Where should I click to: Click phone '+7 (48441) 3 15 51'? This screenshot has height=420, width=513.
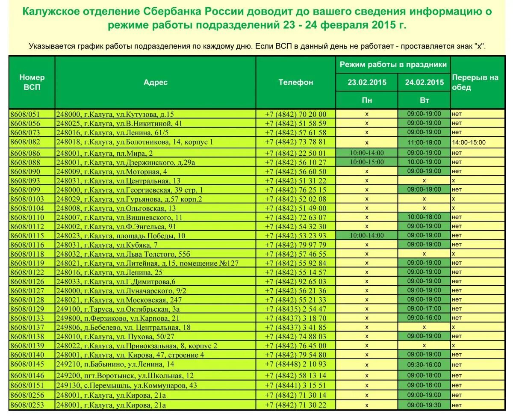pyautogui.click(x=296, y=385)
